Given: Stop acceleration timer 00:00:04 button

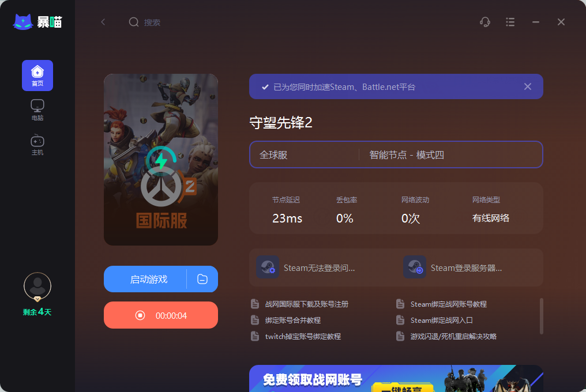Looking at the screenshot, I should tap(161, 315).
